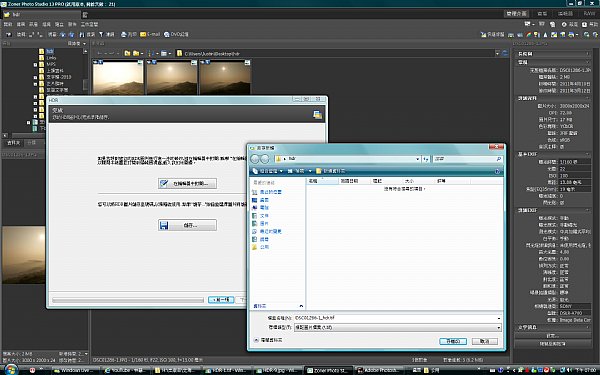Click the rainbow color adjustment icon
Image resolution: width=600 pixels, height=375 pixels.
tap(528, 35)
